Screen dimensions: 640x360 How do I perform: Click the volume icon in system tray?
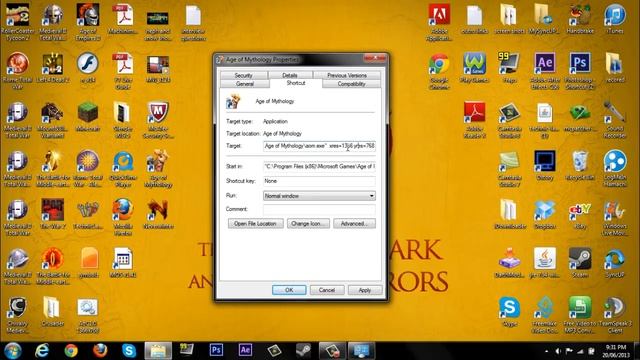point(558,351)
